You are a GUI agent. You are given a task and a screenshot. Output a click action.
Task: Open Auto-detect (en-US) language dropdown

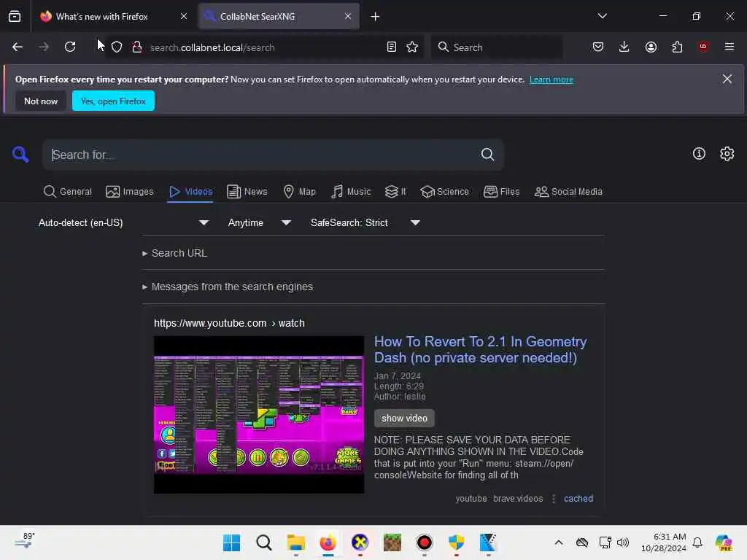point(123,223)
